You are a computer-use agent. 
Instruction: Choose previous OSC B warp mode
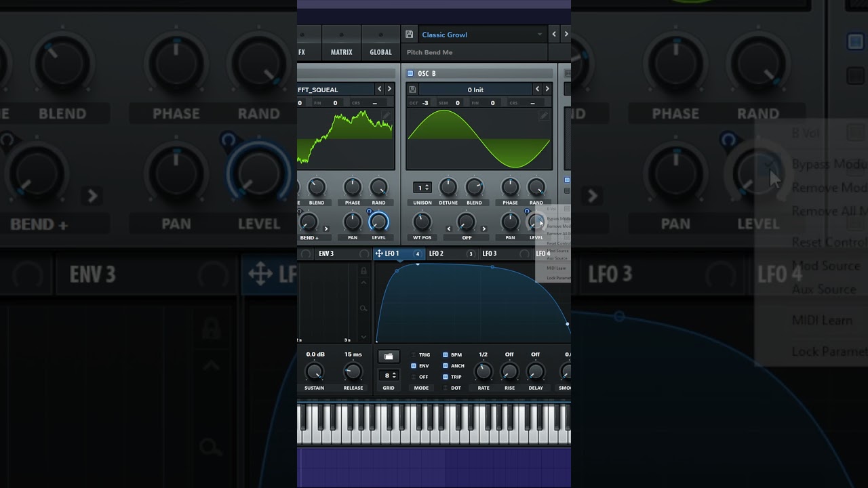tap(448, 229)
